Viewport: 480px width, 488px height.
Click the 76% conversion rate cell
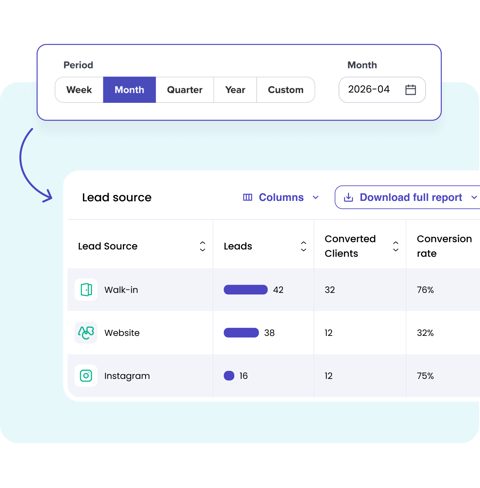pyautogui.click(x=425, y=290)
